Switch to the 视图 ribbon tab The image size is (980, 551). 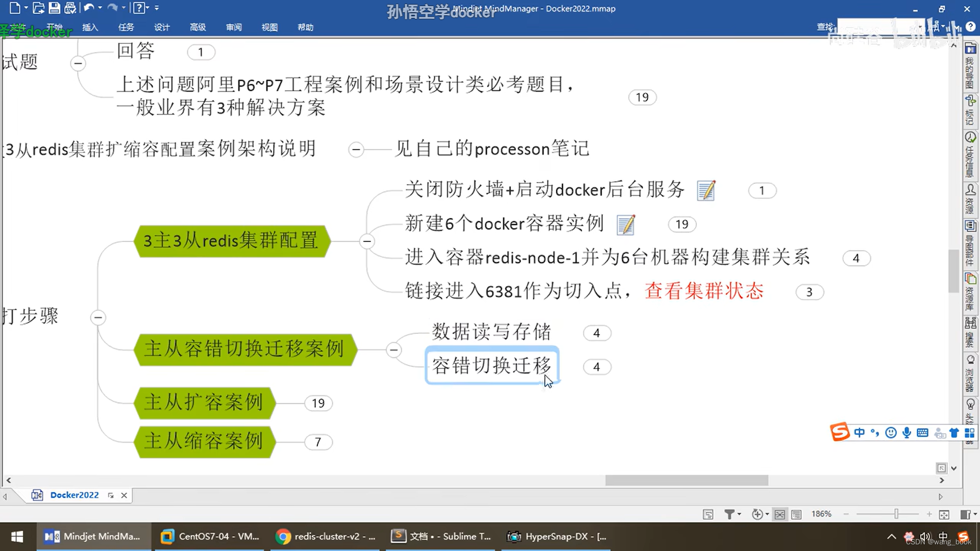click(269, 28)
